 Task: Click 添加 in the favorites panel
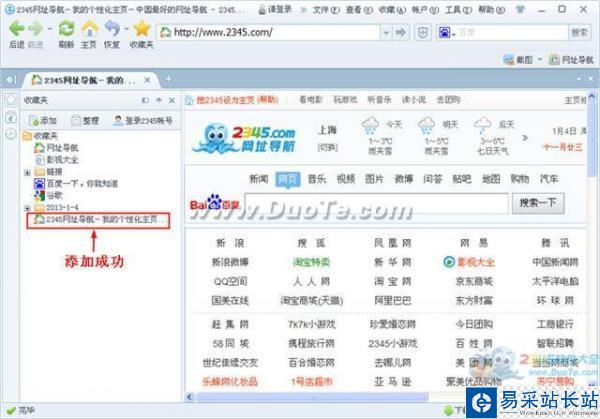coord(43,121)
